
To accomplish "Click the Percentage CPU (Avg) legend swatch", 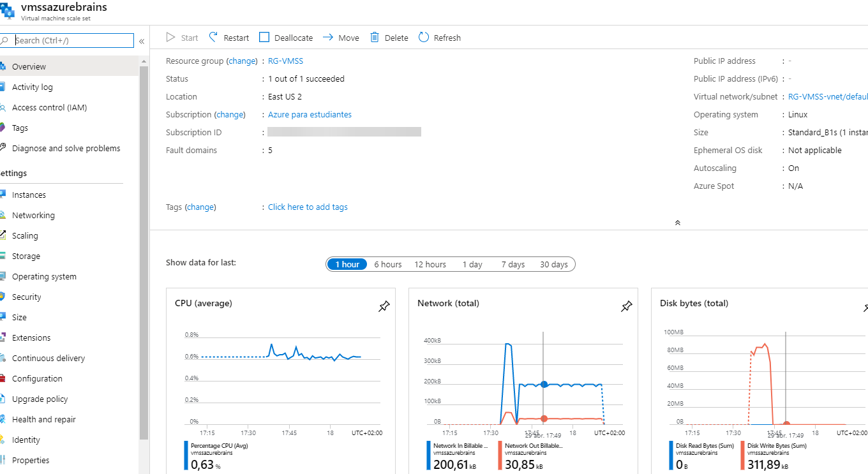I will click(x=186, y=455).
